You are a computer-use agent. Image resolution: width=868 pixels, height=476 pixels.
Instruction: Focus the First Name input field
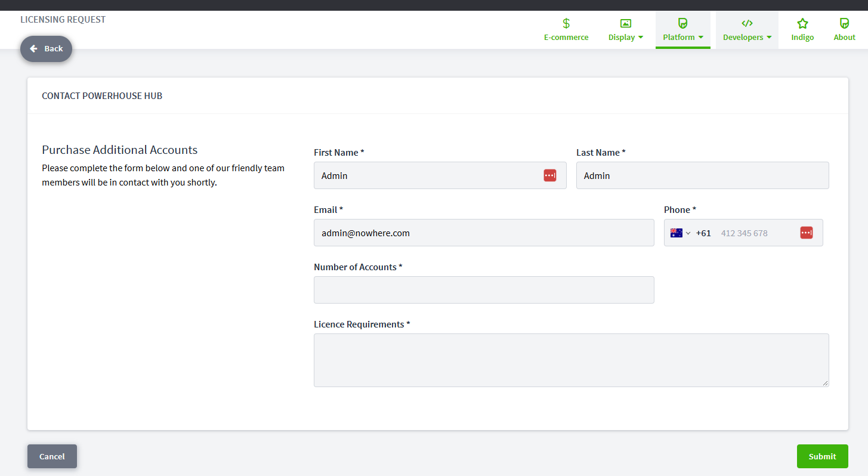point(440,175)
